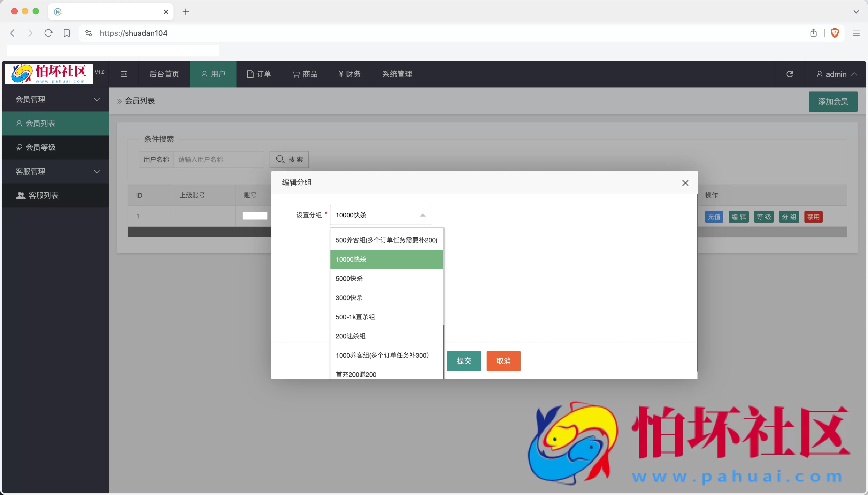Viewport: 868px width, 495px height.
Task: Submit the group with 提交 button
Action: point(464,361)
